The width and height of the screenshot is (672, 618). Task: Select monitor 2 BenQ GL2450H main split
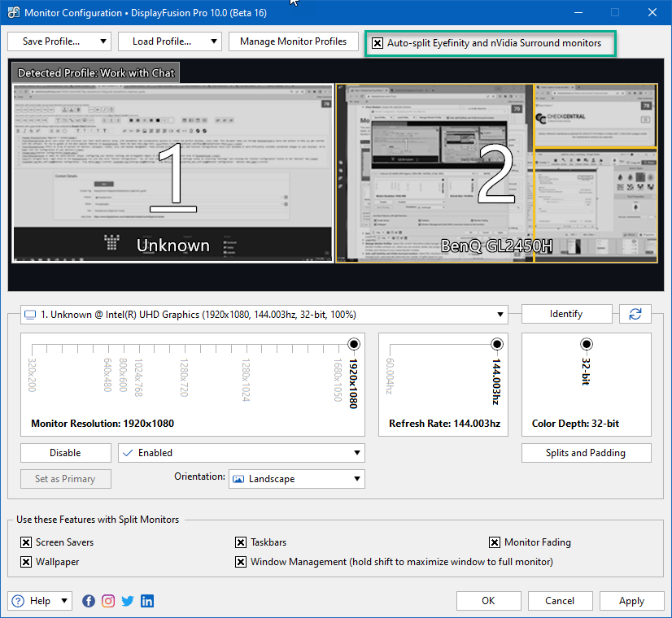434,173
